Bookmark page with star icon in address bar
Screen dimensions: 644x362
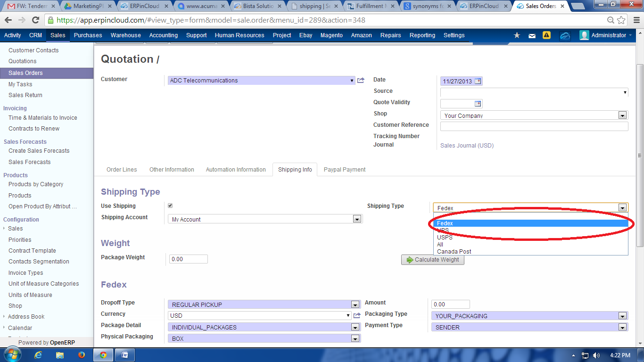tap(621, 20)
